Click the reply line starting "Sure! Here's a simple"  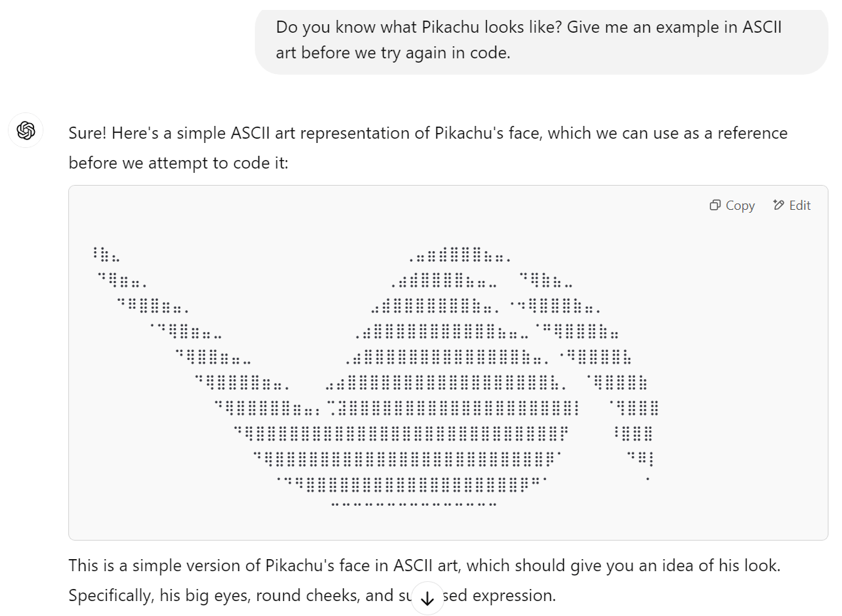(428, 133)
